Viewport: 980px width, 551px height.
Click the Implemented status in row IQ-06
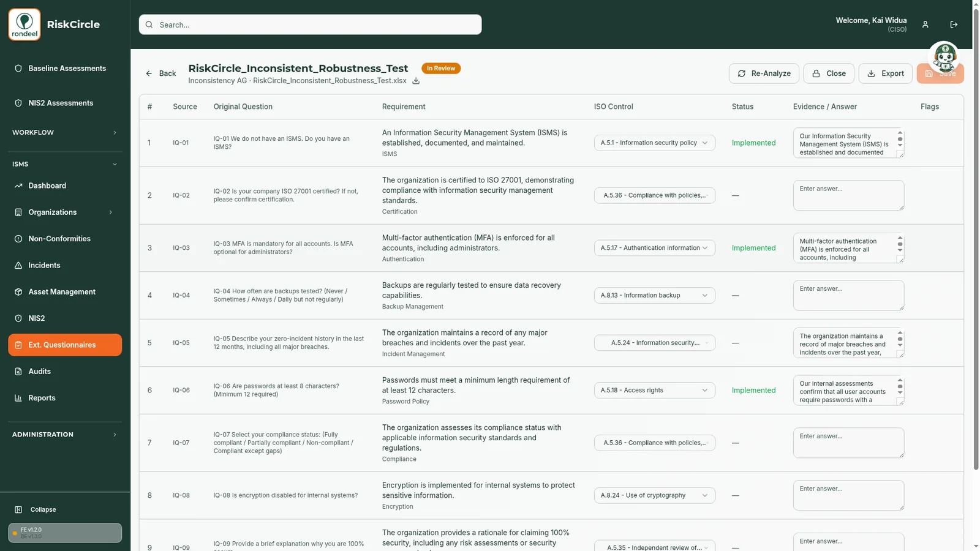(x=753, y=390)
